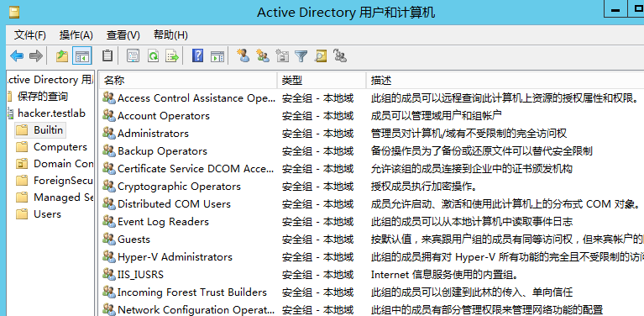Image resolution: width=644 pixels, height=316 pixels.
Task: Select the Computers container in tree
Action: [60, 147]
